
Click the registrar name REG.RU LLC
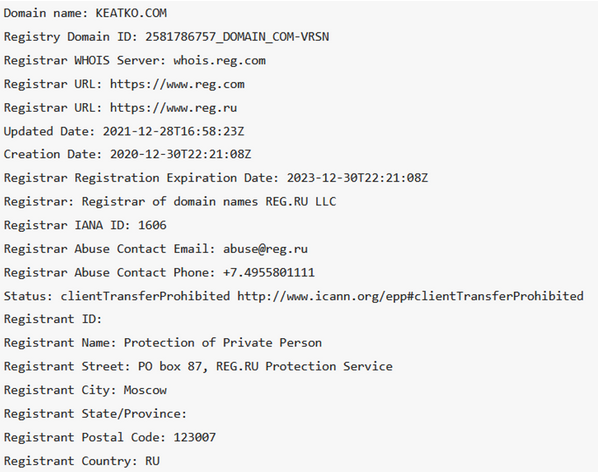click(301, 202)
